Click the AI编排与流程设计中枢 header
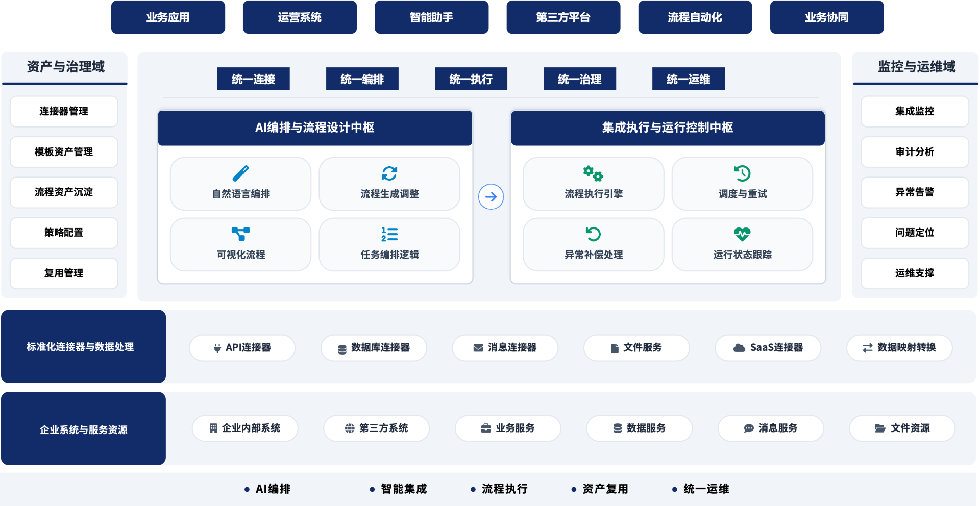The height and width of the screenshot is (506, 980). tap(315, 128)
